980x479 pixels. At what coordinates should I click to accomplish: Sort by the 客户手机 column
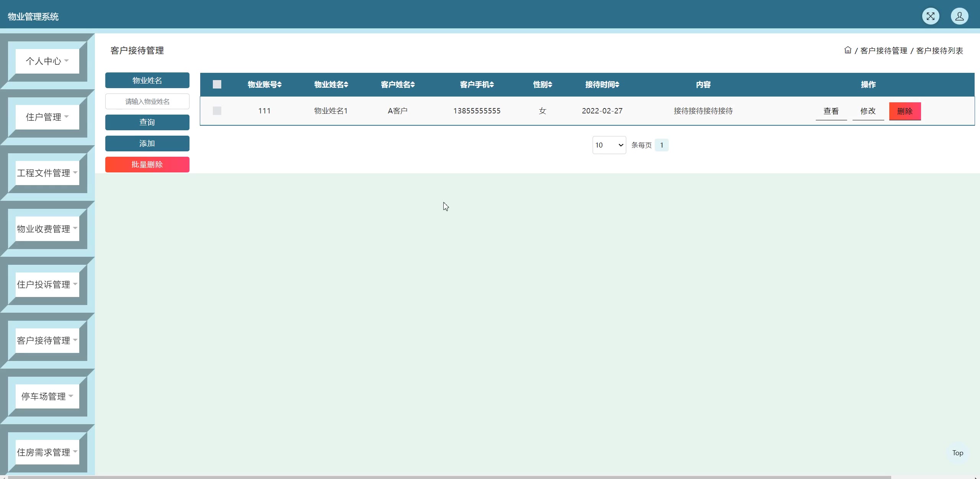click(x=492, y=85)
